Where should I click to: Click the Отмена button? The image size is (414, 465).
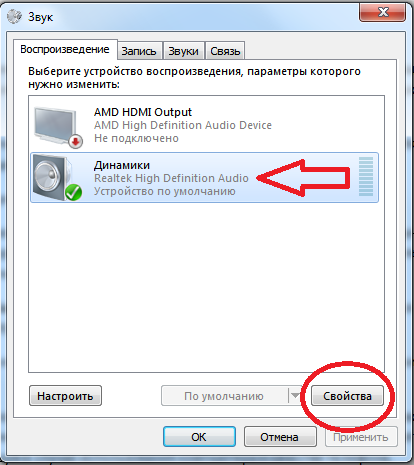click(x=280, y=437)
